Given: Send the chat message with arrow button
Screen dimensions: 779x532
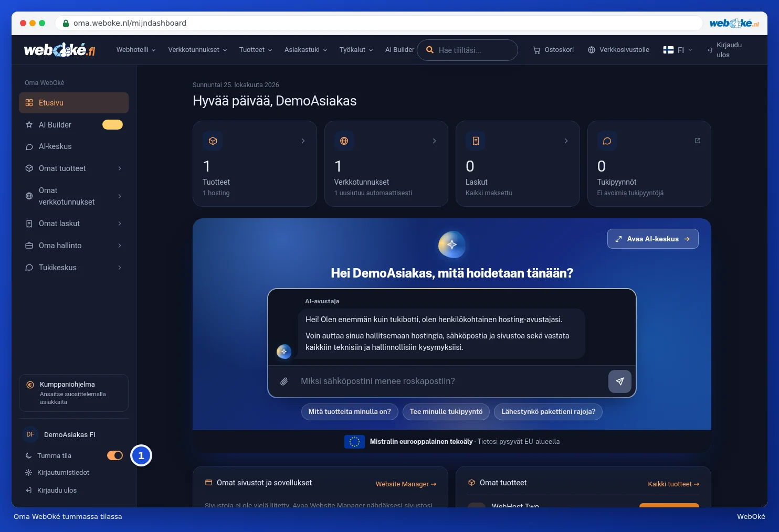Looking at the screenshot, I should [619, 381].
